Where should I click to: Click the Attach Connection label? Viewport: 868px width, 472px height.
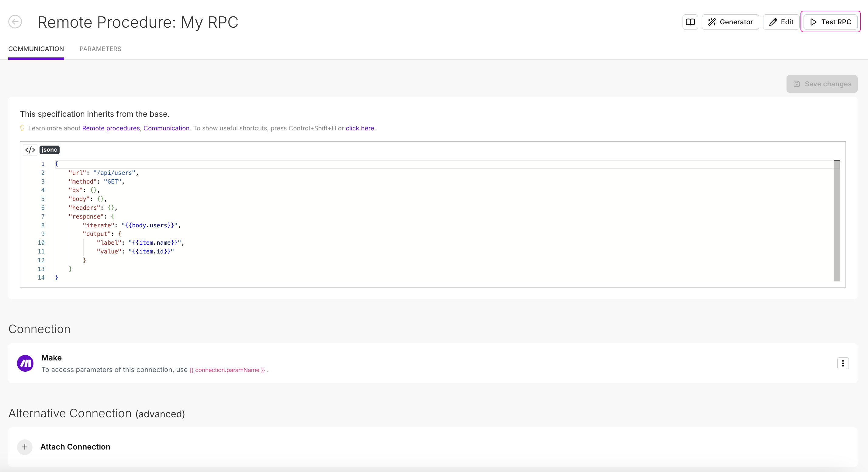click(x=75, y=447)
